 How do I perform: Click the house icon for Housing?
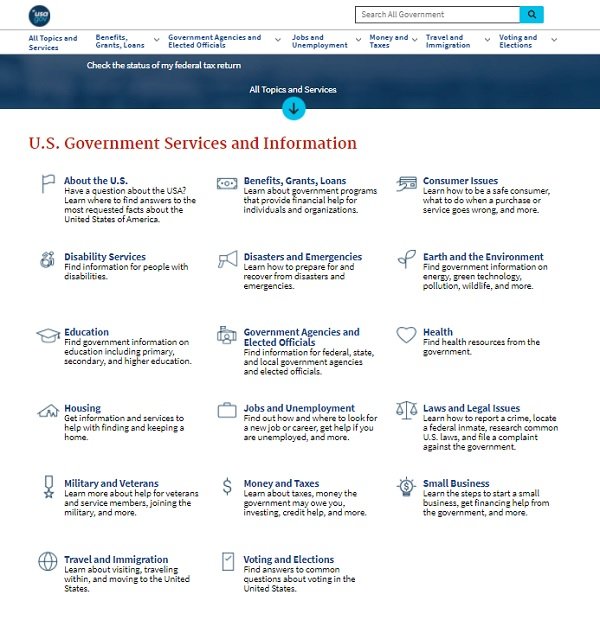[x=48, y=411]
